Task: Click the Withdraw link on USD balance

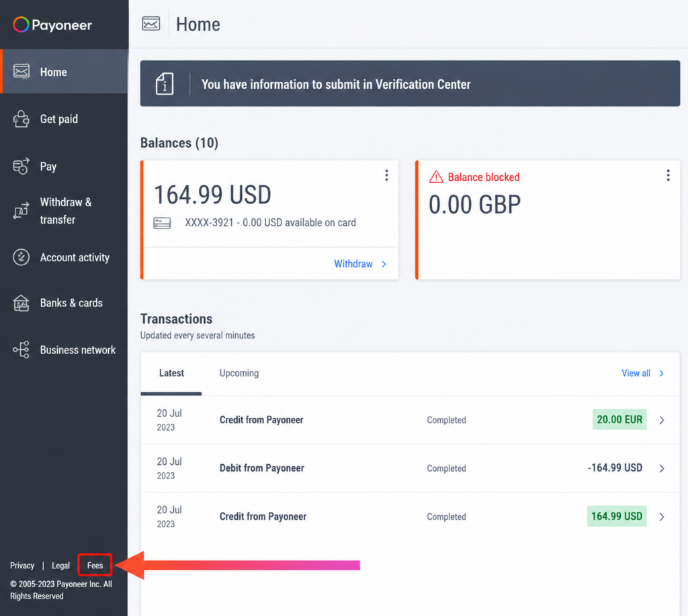Action: coord(353,264)
